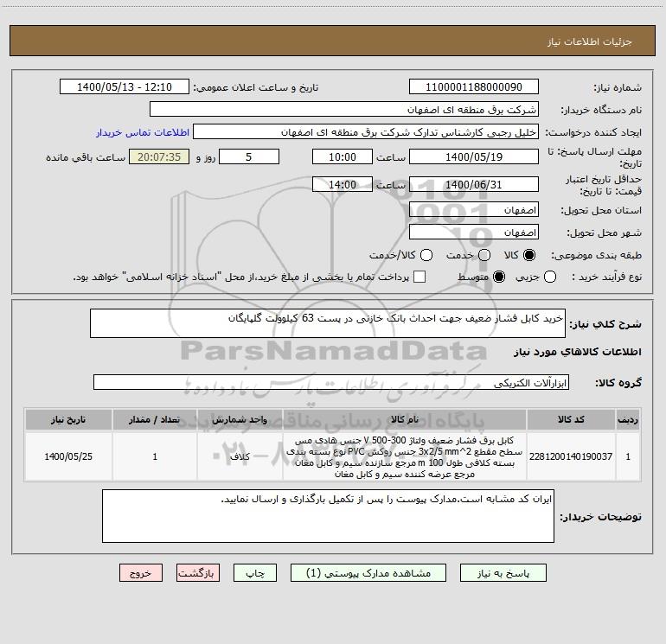Click the price validity date 1400/06/31
666x644 pixels.
pyautogui.click(x=474, y=184)
